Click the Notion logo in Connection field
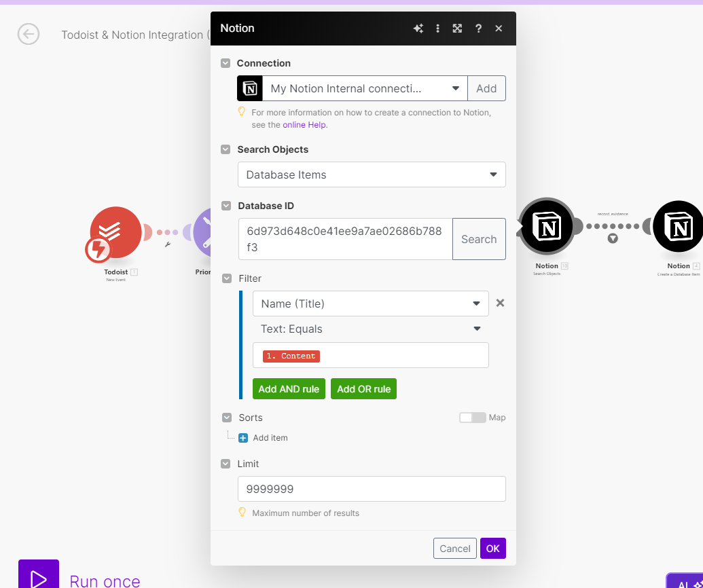Screen dimensions: 703x588 tap(250, 88)
